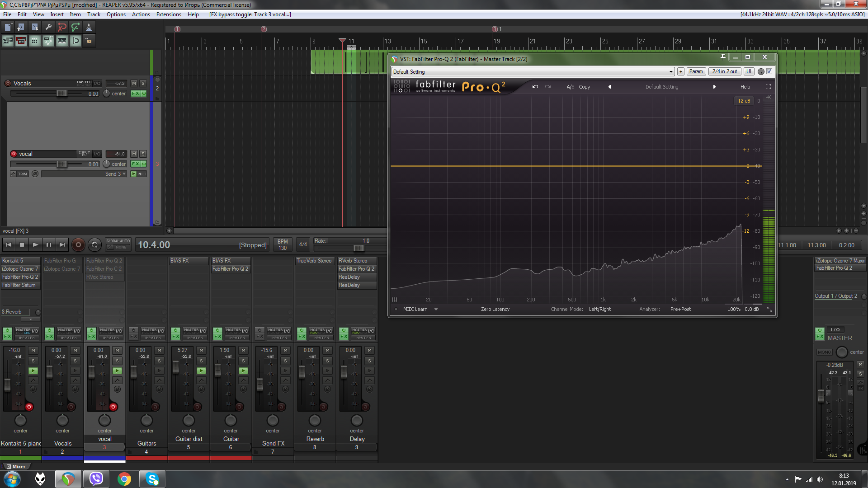Open the Options menu
The image size is (868, 488).
[116, 14]
